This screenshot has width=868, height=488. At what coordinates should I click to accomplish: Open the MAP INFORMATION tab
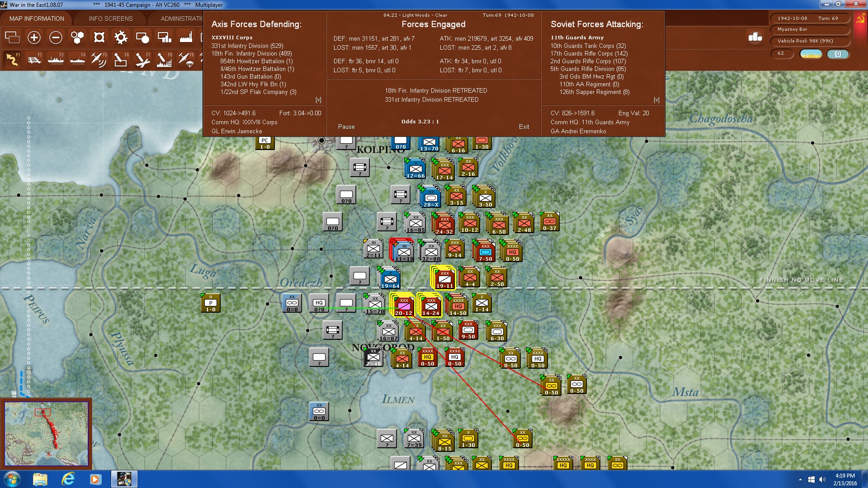(x=37, y=19)
